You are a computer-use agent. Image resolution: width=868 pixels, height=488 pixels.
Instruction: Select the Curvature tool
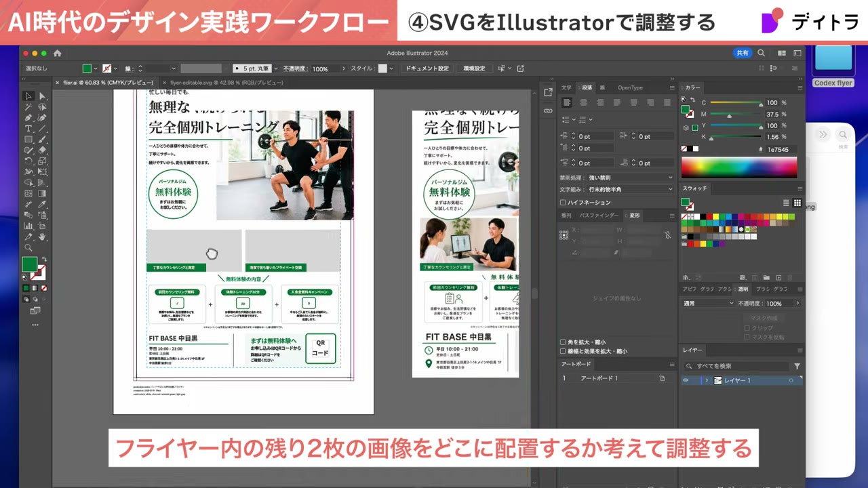(x=42, y=117)
